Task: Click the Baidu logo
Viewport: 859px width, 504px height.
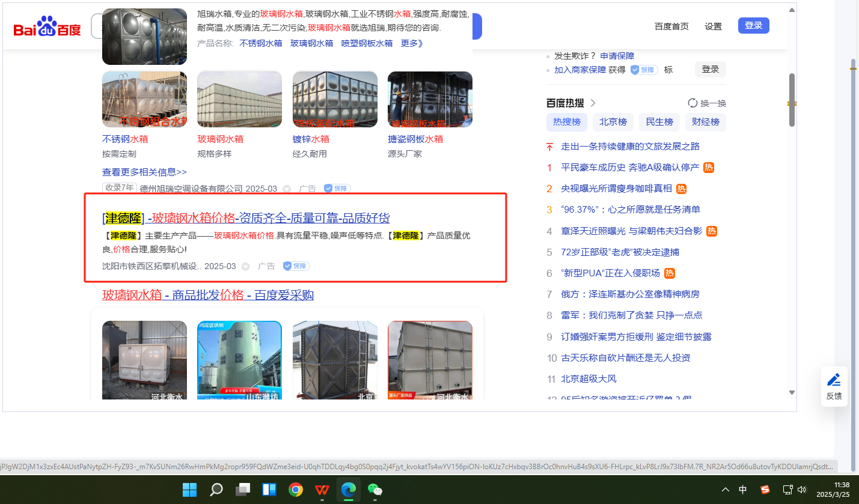Action: tap(47, 27)
